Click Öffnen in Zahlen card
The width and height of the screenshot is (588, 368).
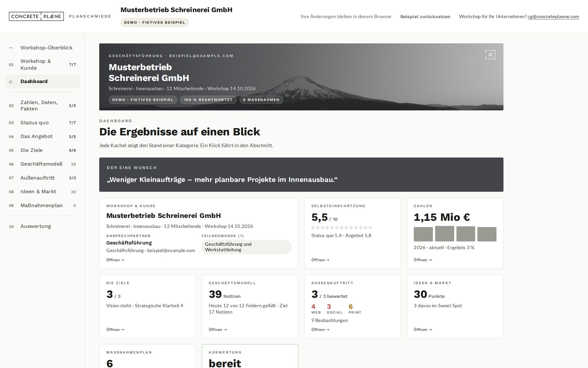click(x=423, y=260)
